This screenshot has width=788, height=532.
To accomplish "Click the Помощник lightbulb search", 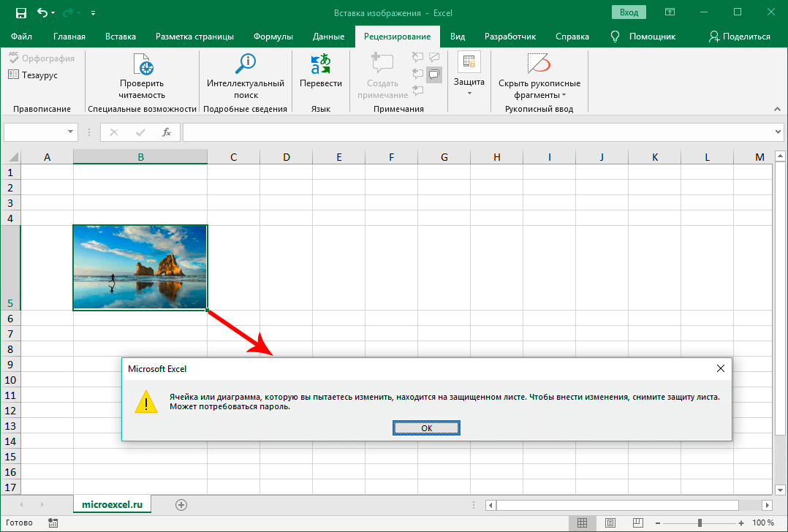I will [x=643, y=37].
